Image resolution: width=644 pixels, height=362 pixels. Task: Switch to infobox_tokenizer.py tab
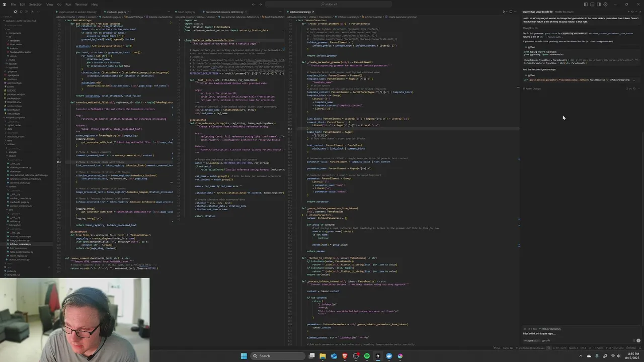tap(300, 12)
